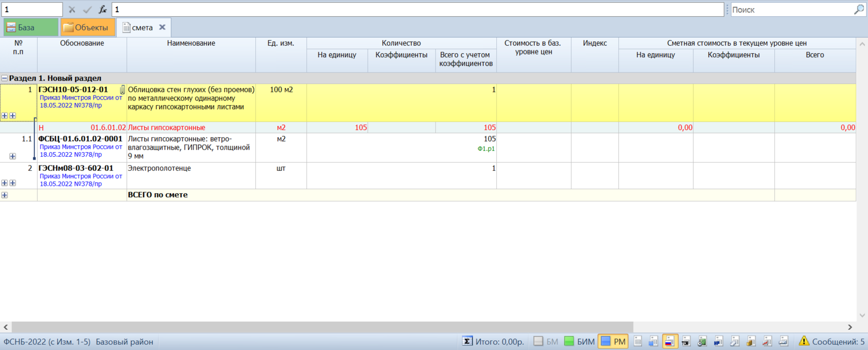
Task: Expand the right plus of row 2
Action: [x=13, y=183]
